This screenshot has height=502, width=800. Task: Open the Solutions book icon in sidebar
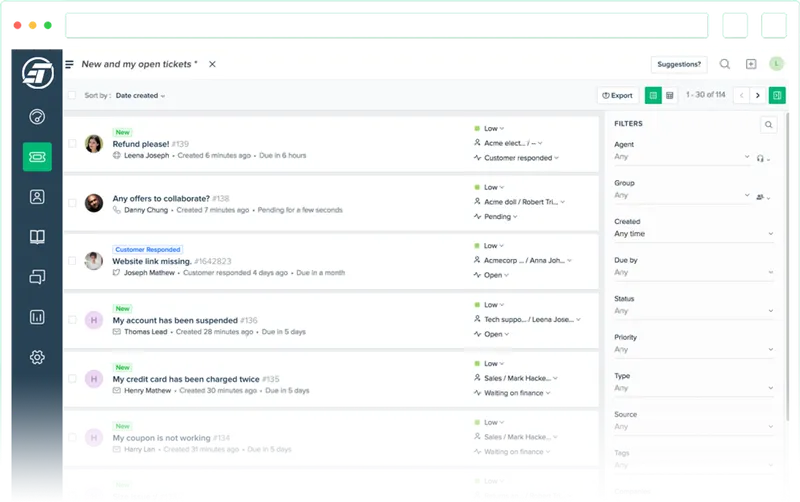click(x=37, y=237)
